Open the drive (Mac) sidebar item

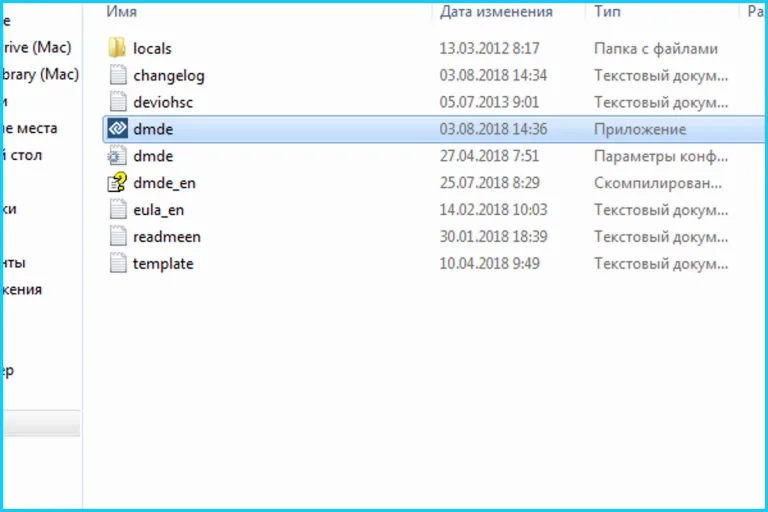[x=37, y=48]
